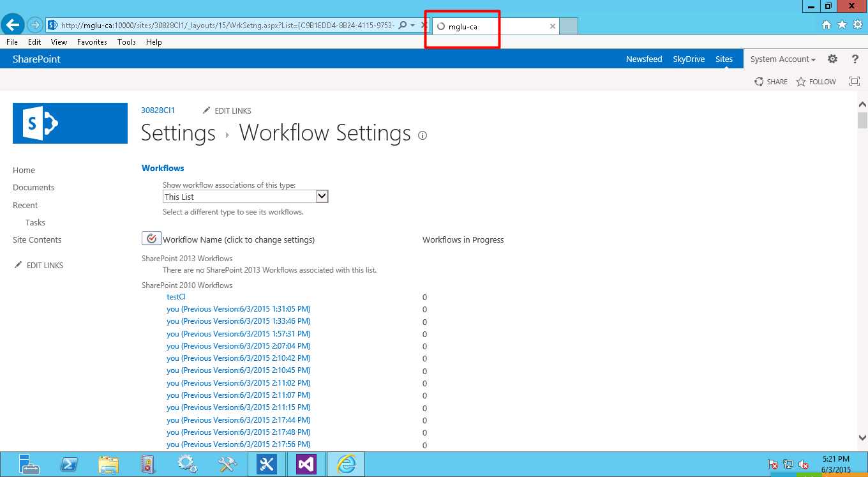Image resolution: width=868 pixels, height=477 pixels.
Task: Click the browser Home icon
Action: pos(827,24)
